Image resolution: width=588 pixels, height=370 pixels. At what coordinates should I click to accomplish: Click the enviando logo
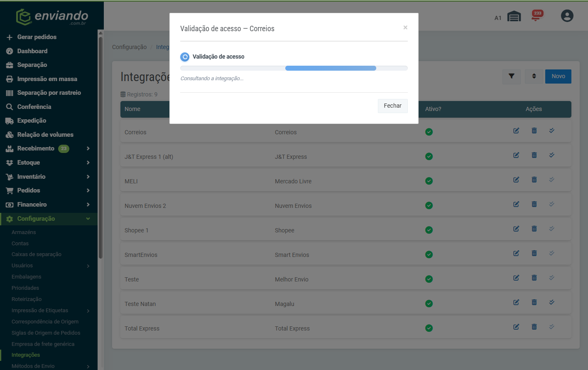[x=52, y=17]
